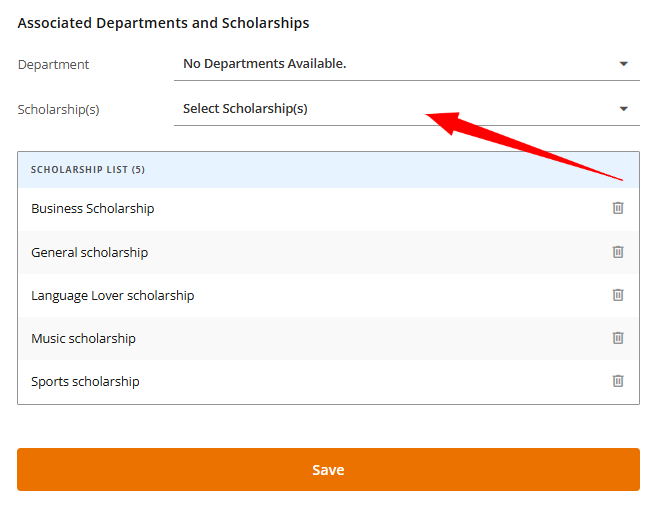Remove General scholarship using its trash icon
This screenshot has height=505, width=662.
point(618,252)
